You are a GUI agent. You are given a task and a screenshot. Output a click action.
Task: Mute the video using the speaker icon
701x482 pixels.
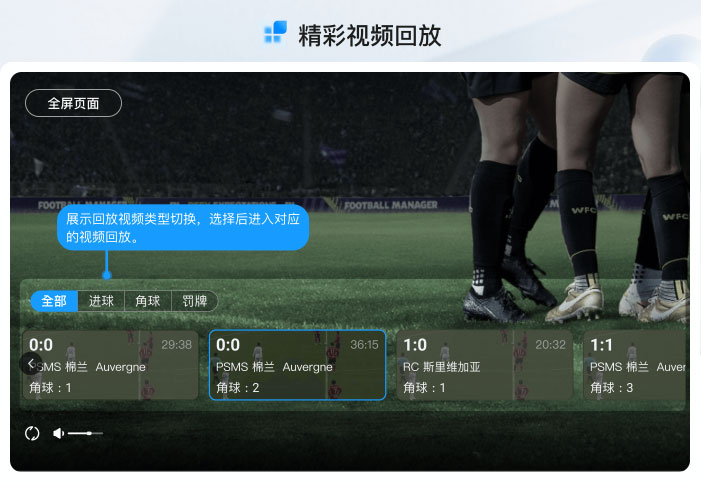click(x=59, y=433)
